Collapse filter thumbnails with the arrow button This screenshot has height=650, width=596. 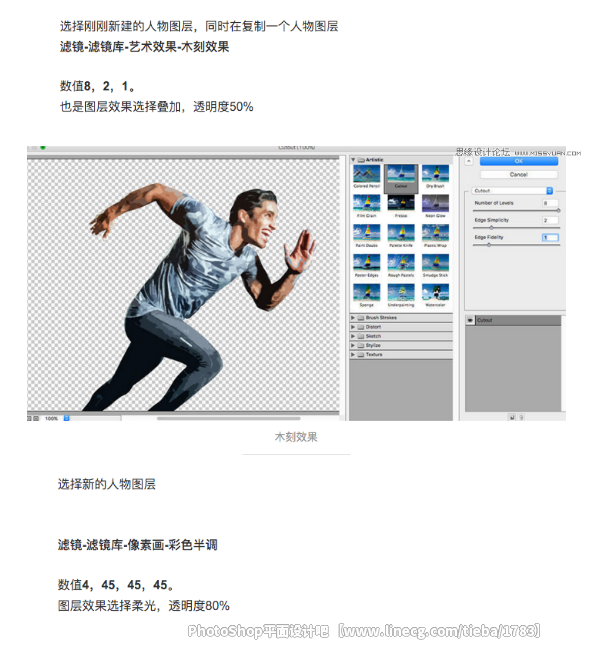(468, 161)
